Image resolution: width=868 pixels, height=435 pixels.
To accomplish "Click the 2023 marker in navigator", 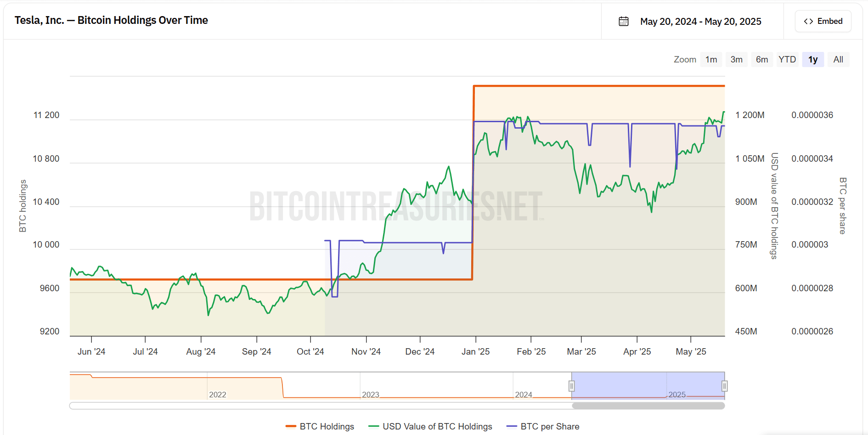I will click(371, 395).
